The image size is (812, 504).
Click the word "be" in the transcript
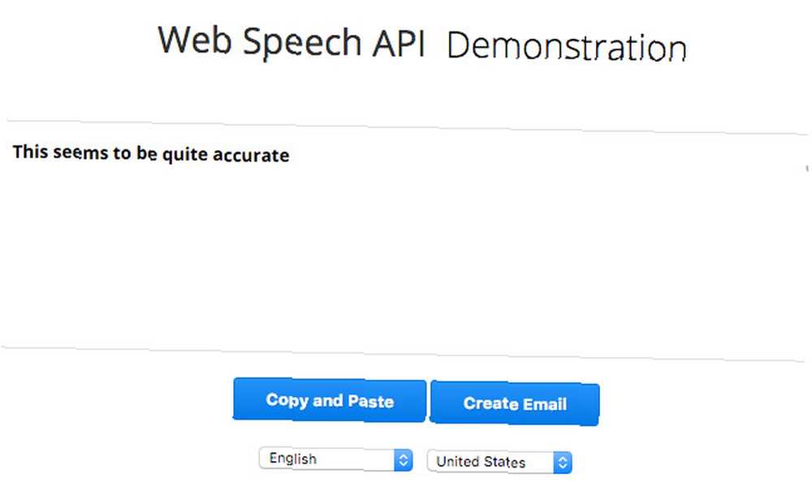pyautogui.click(x=146, y=153)
